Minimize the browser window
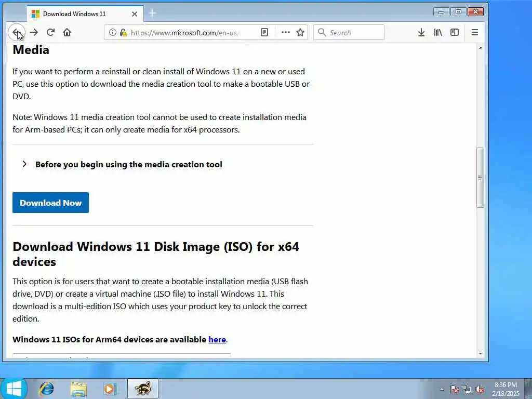 tap(441, 12)
